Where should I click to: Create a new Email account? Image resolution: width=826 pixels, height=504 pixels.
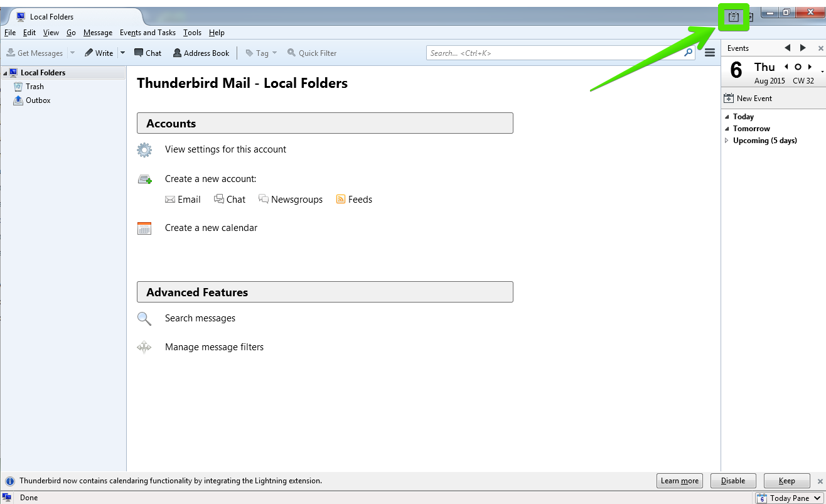click(183, 200)
